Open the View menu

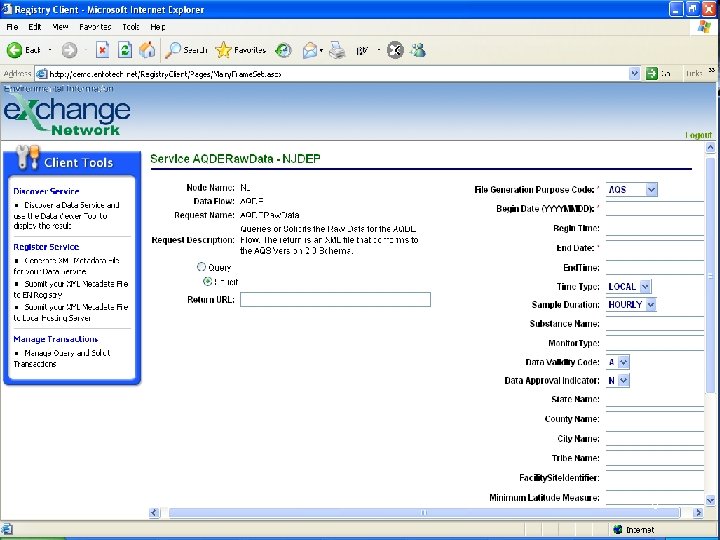[x=60, y=27]
